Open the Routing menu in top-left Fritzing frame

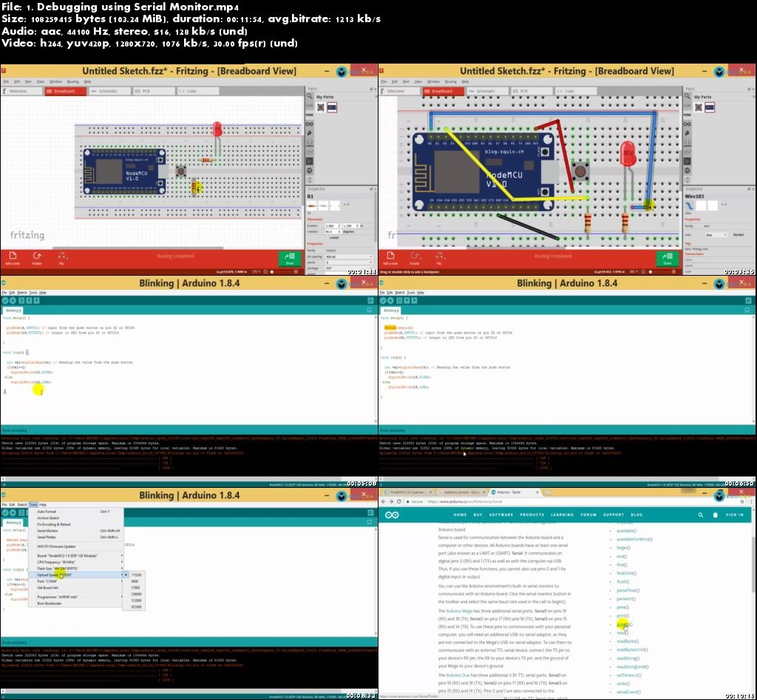tap(73, 81)
